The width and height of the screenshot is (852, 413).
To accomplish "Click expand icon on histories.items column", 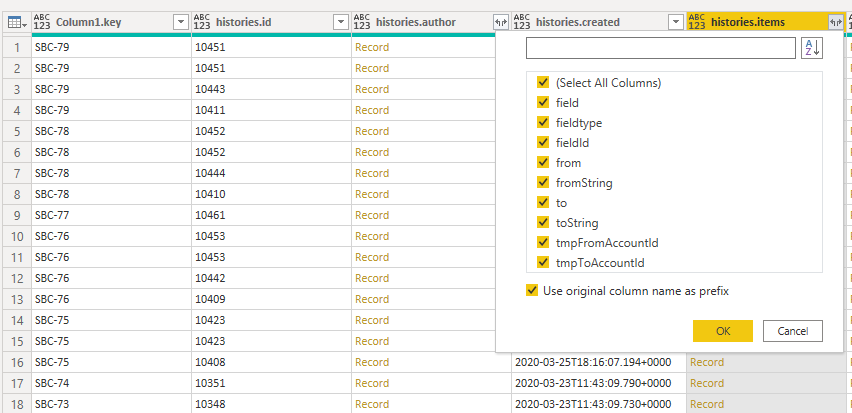I will click(x=834, y=22).
